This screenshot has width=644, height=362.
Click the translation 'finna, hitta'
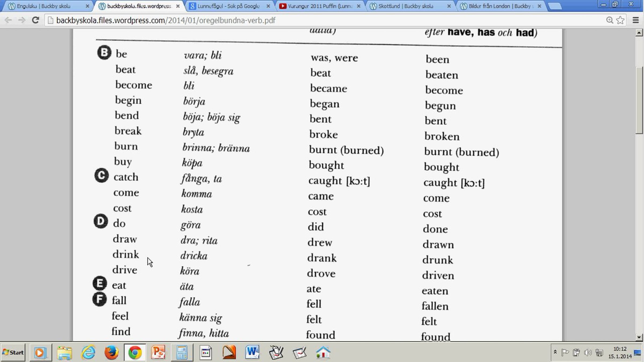click(x=204, y=333)
